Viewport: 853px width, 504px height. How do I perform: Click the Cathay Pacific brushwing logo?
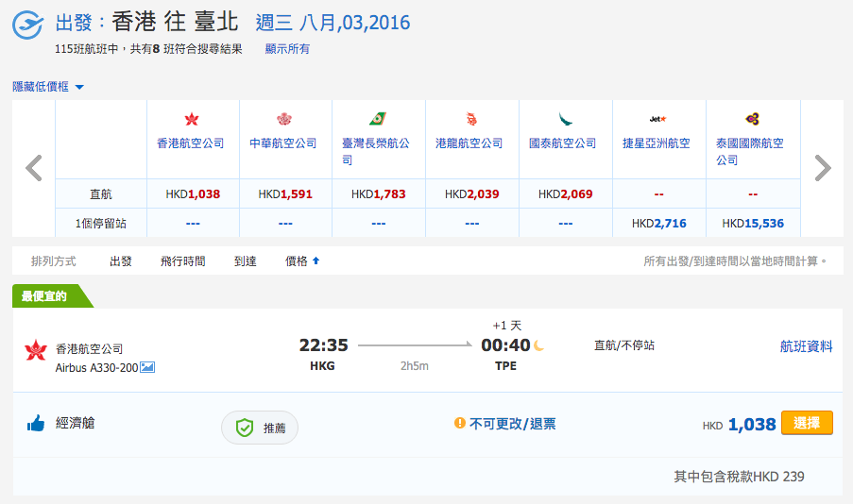click(x=565, y=119)
